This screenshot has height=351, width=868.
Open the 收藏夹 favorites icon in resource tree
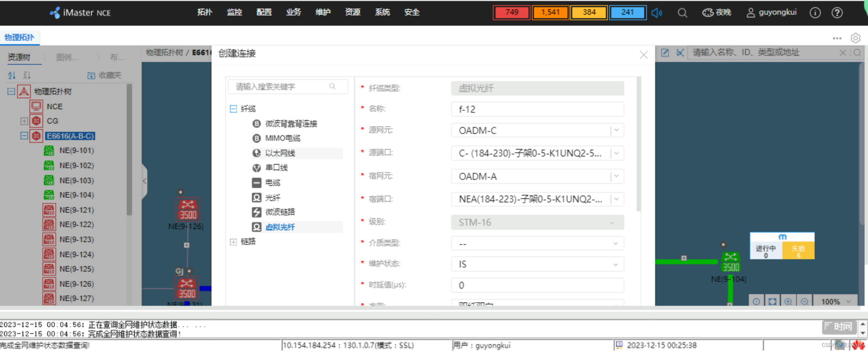click(92, 75)
